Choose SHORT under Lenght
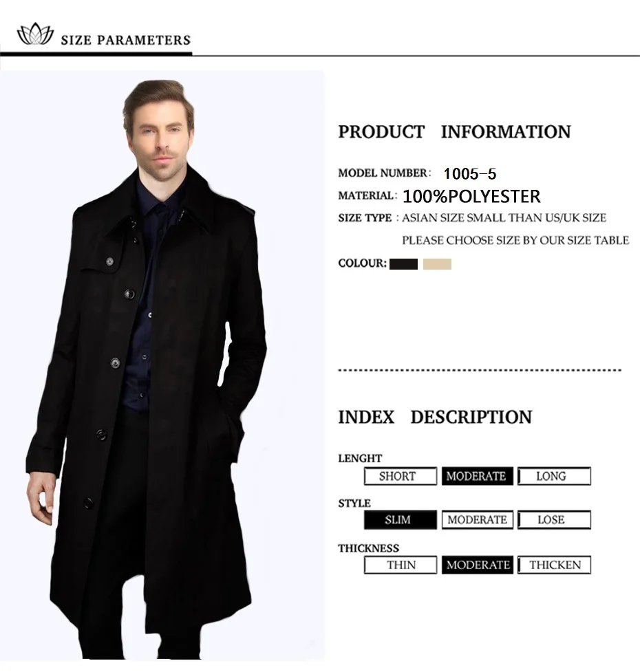 401,476
